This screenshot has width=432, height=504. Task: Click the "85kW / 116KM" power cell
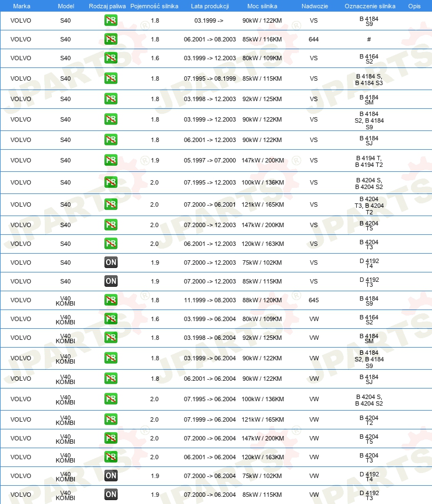[262, 39]
